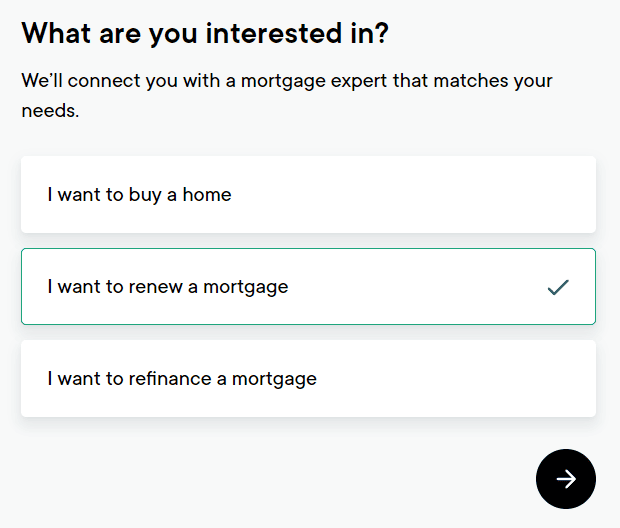
Task: Tap the tick icon in the selected card
Action: (x=558, y=287)
